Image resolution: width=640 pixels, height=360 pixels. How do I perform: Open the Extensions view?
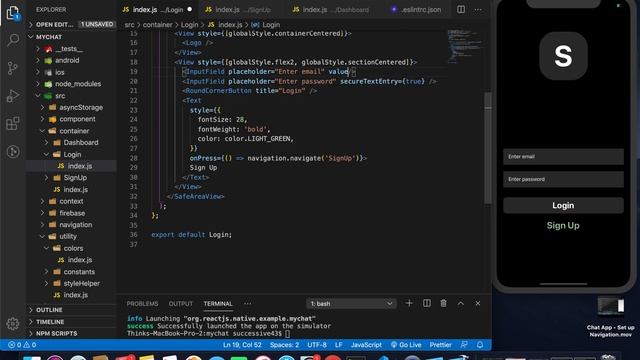click(13, 124)
